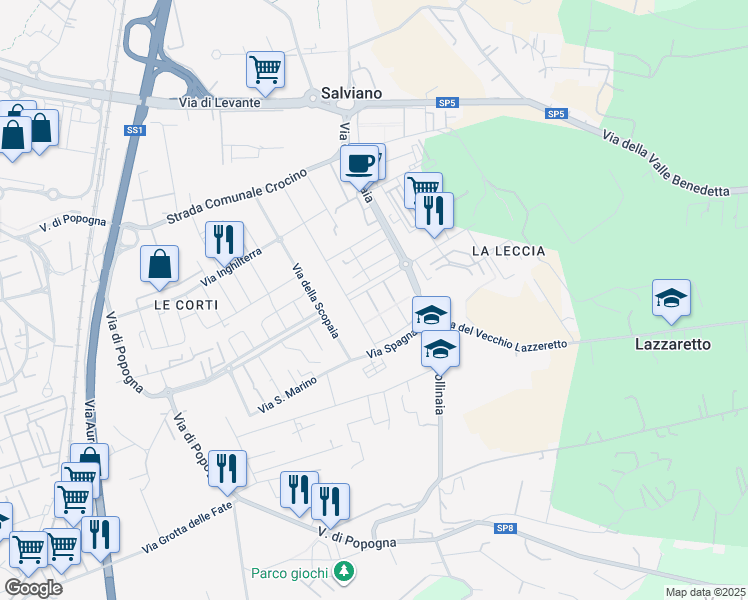
Task: Select the Lazzaretto place label
Action: point(673,344)
